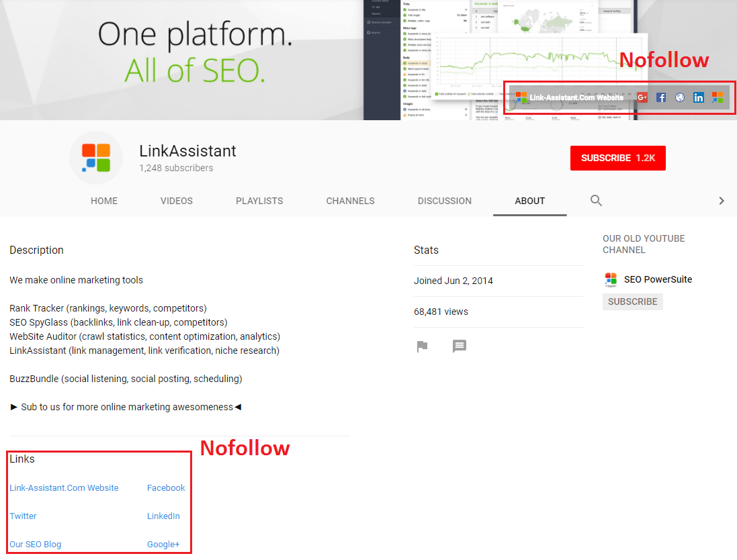Click the LinkAssistant channel avatar
The height and width of the screenshot is (560, 737).
pos(95,157)
